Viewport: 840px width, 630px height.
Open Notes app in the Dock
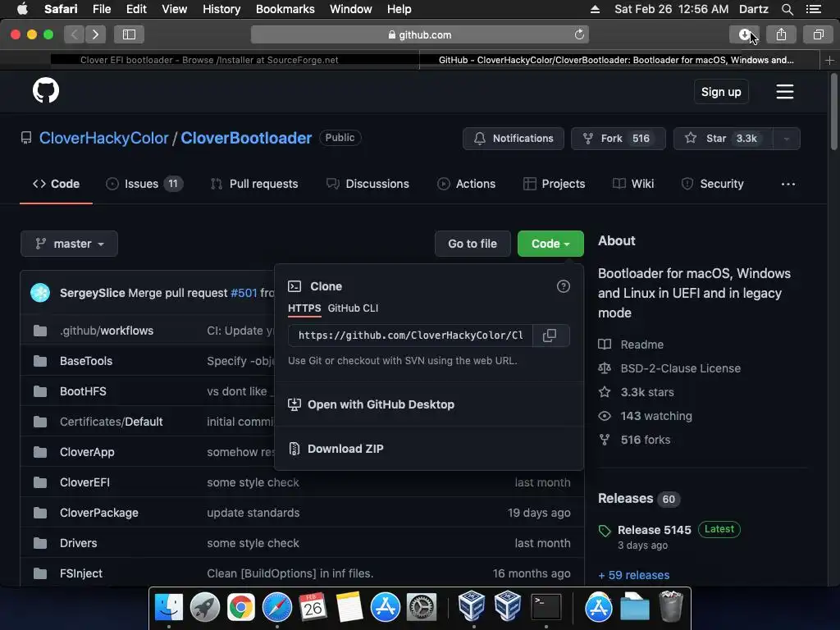pos(349,607)
